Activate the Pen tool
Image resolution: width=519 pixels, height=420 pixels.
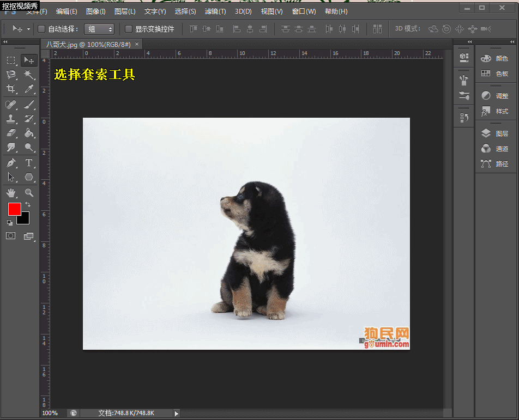11,163
